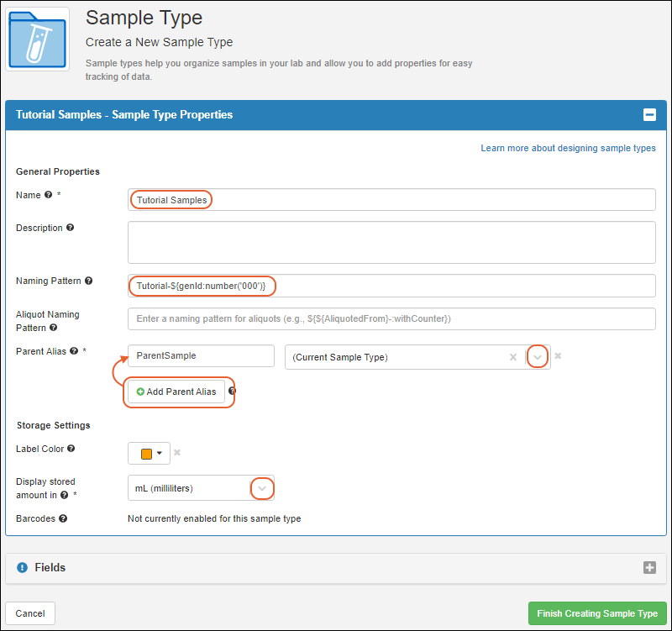Click the Add Parent Alias button
The width and height of the screenshot is (672, 631).
[176, 392]
